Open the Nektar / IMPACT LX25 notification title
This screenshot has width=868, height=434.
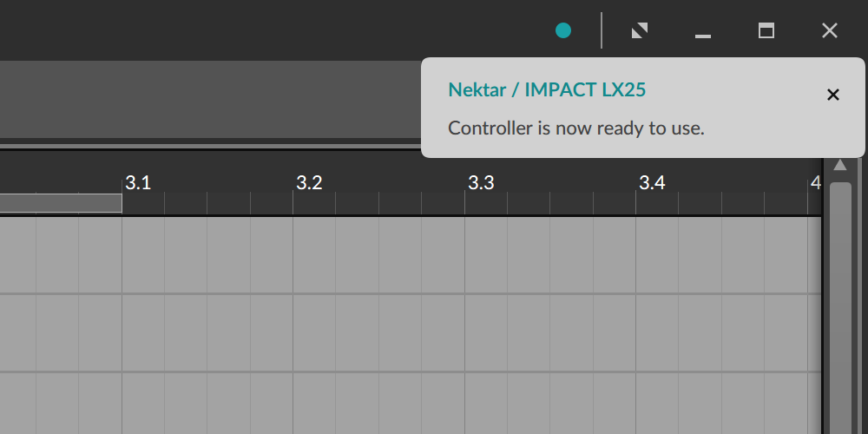547,89
